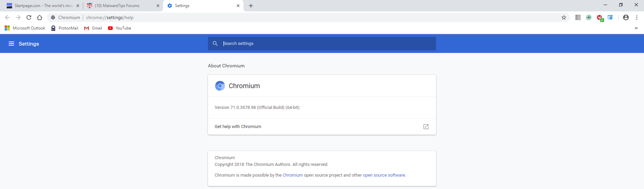Open the open source software link
The height and width of the screenshot is (189, 644).
tap(384, 175)
